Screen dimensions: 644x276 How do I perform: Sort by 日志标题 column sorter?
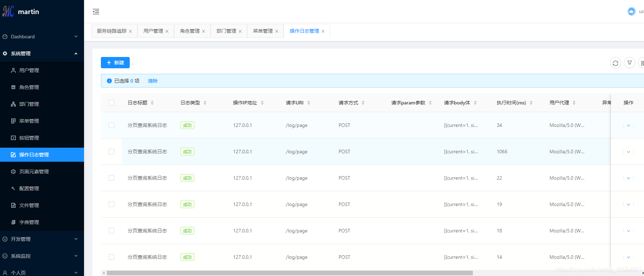tap(152, 103)
